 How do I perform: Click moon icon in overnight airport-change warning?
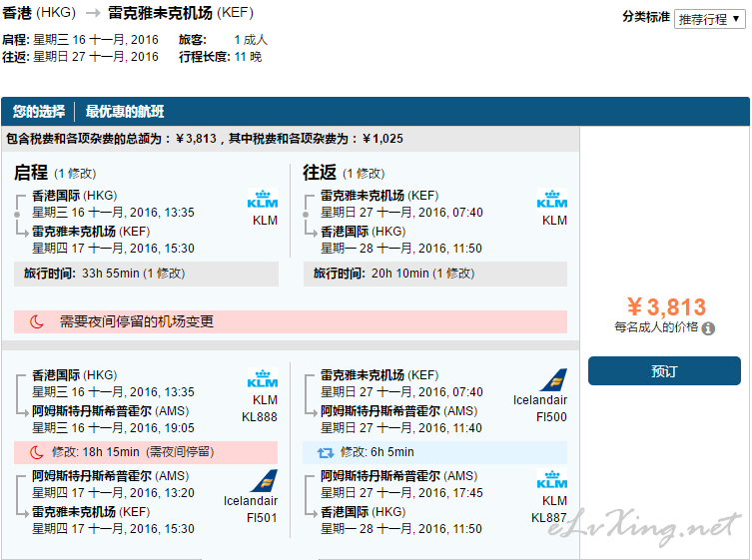37,321
